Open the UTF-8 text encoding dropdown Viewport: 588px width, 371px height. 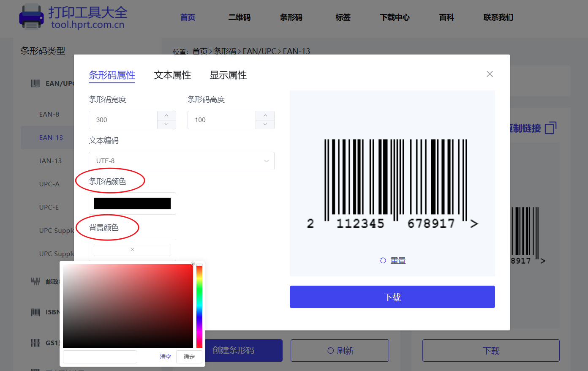point(182,161)
